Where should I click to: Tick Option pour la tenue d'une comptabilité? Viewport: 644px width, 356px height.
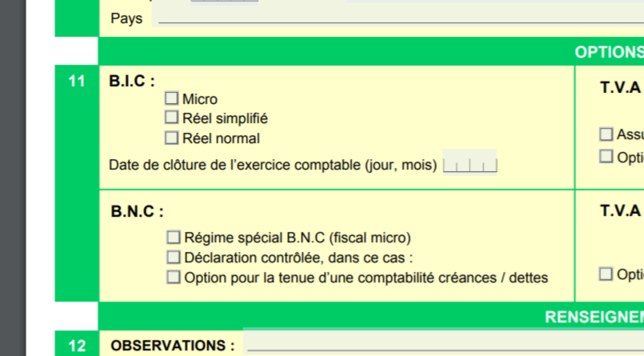173,278
